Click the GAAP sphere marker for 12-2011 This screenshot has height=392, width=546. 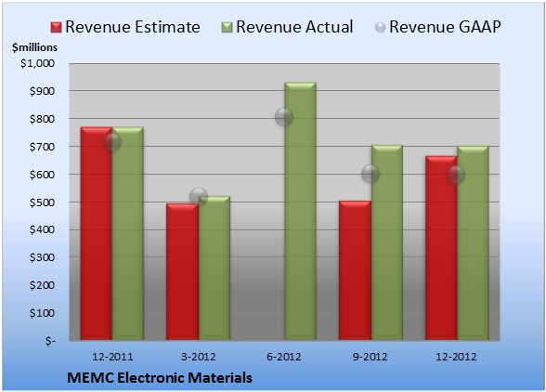tap(112, 142)
